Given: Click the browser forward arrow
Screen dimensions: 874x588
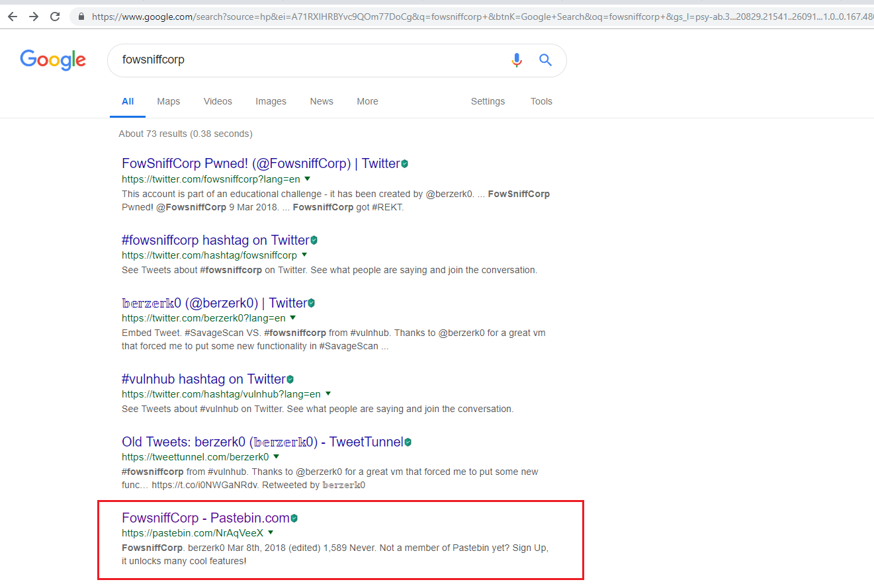Looking at the screenshot, I should 34,17.
